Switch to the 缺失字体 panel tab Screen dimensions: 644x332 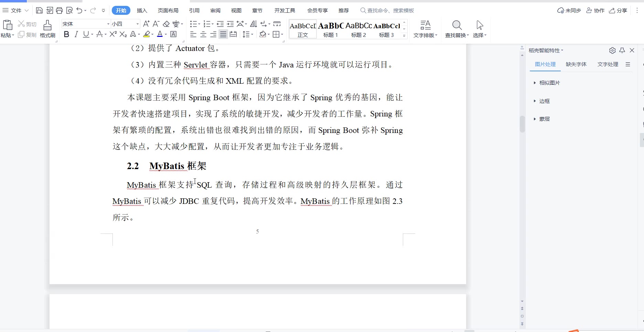coord(576,64)
